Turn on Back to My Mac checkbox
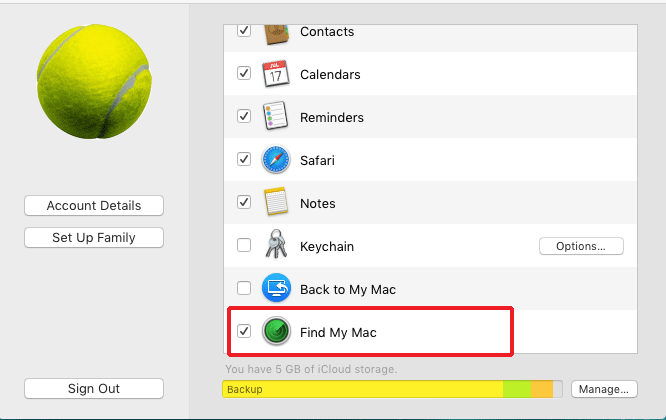 click(244, 289)
